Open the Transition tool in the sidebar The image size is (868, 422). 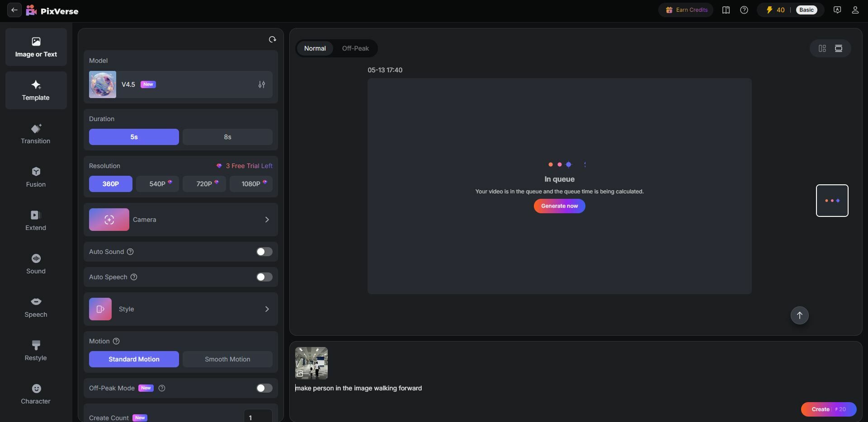pos(36,134)
